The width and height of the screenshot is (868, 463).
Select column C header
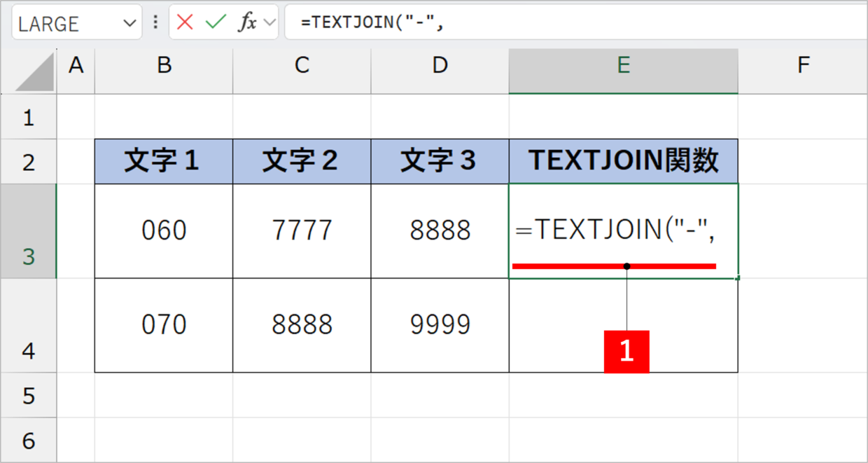302,66
